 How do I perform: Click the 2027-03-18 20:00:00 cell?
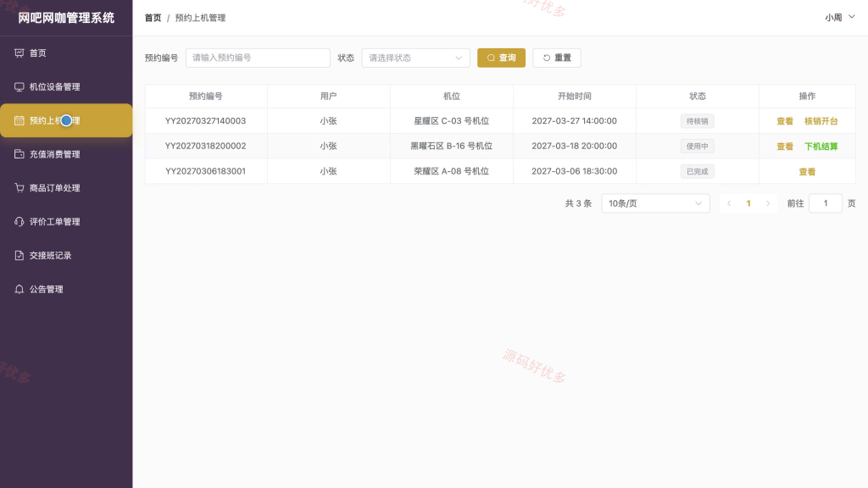[575, 146]
